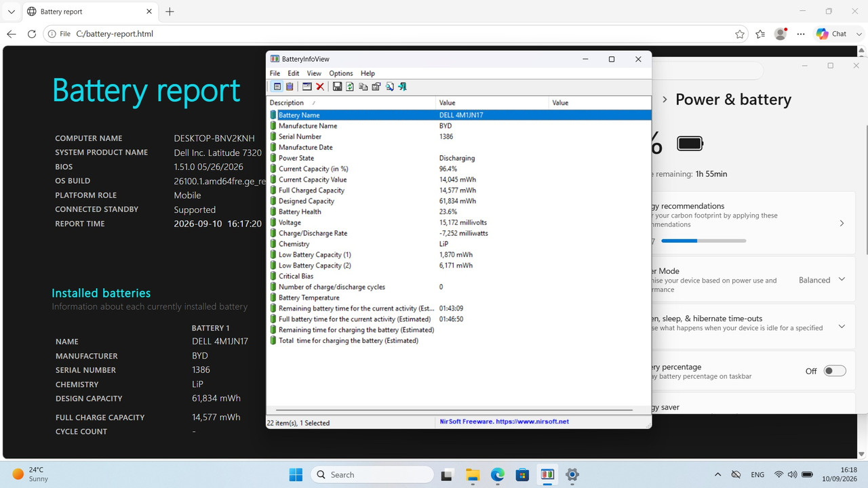This screenshot has width=868, height=488.
Task: Open the browser favorites list icon
Action: click(x=760, y=34)
